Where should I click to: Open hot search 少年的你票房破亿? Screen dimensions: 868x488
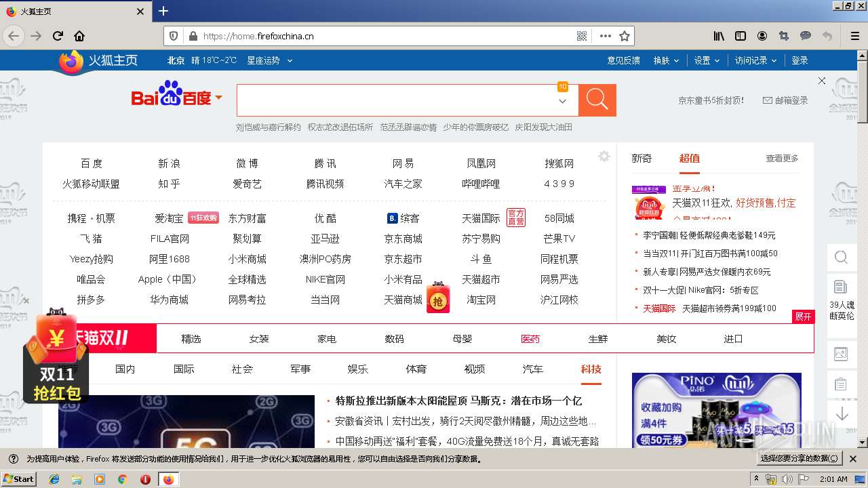point(475,127)
